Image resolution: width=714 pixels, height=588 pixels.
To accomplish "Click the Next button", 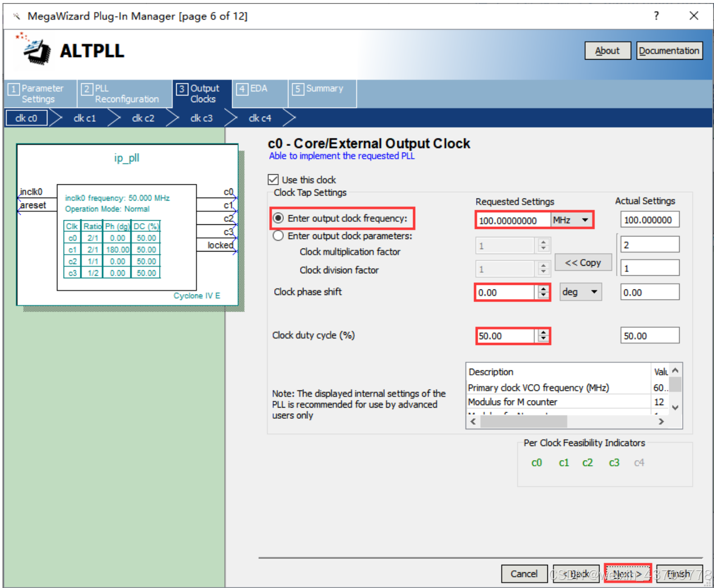I will (628, 573).
